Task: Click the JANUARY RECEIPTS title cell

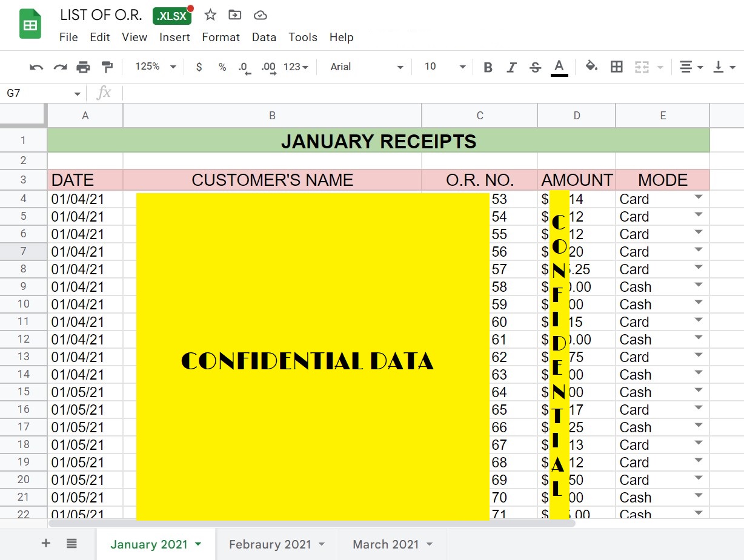Action: [x=379, y=140]
